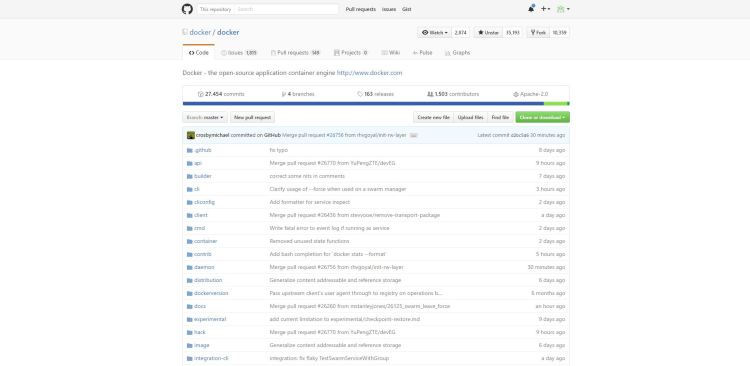The width and height of the screenshot is (750, 366).
Task: View the 163 releases
Action: coord(375,94)
